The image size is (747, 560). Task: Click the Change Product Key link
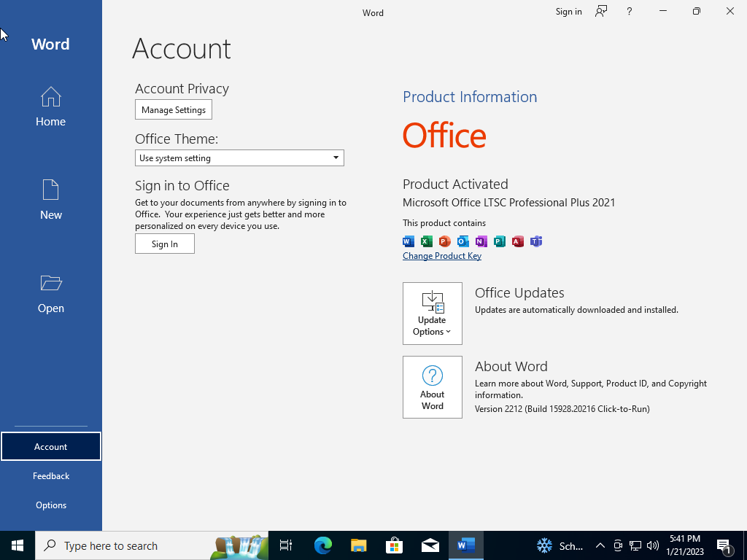[441, 256]
